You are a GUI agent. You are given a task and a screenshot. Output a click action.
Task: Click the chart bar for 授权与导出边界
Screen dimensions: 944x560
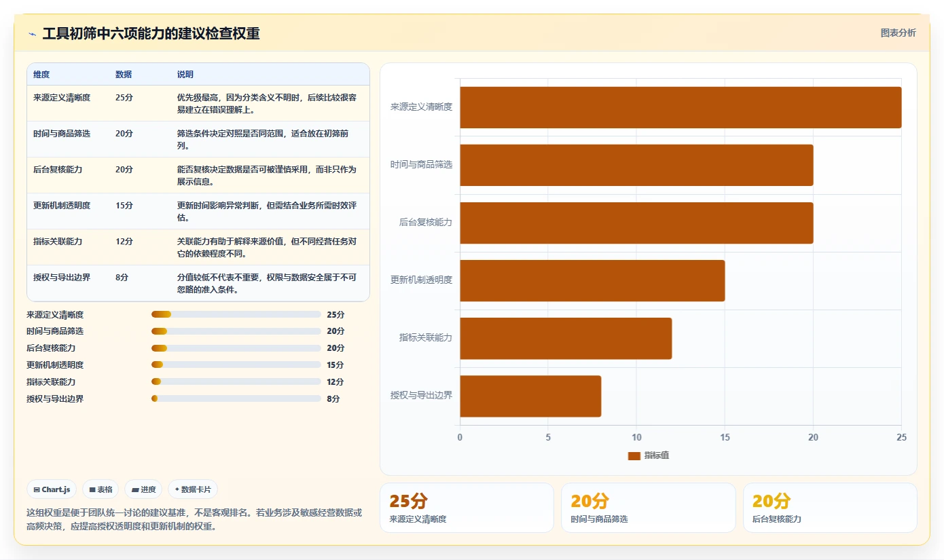click(x=530, y=396)
